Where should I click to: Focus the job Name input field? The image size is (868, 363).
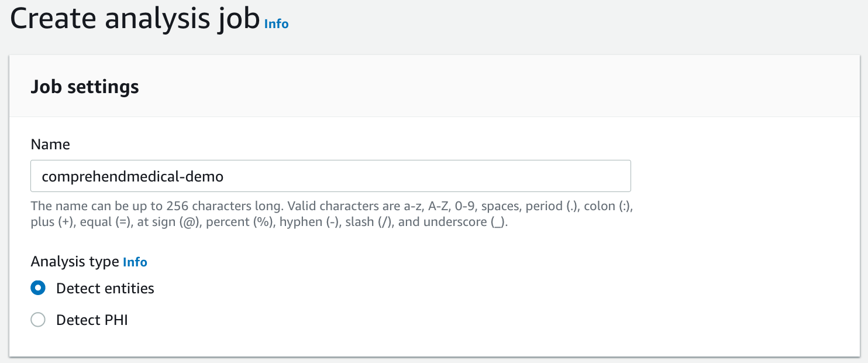coord(330,176)
